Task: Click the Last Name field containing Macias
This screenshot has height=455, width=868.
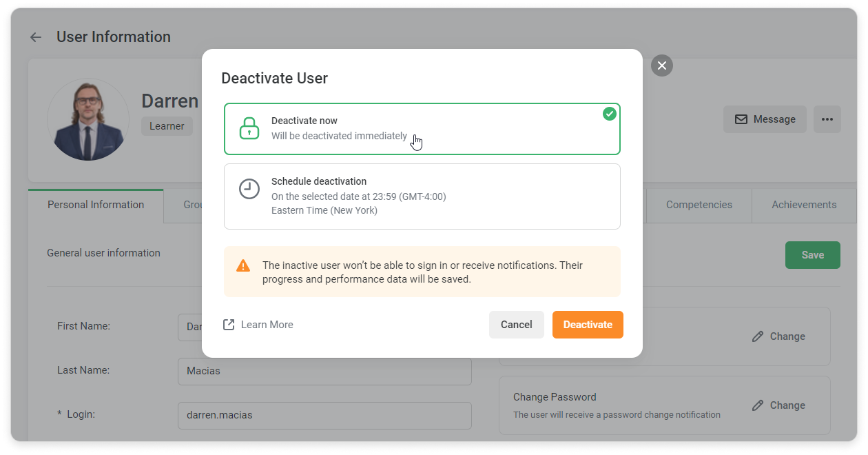Action: pyautogui.click(x=324, y=371)
